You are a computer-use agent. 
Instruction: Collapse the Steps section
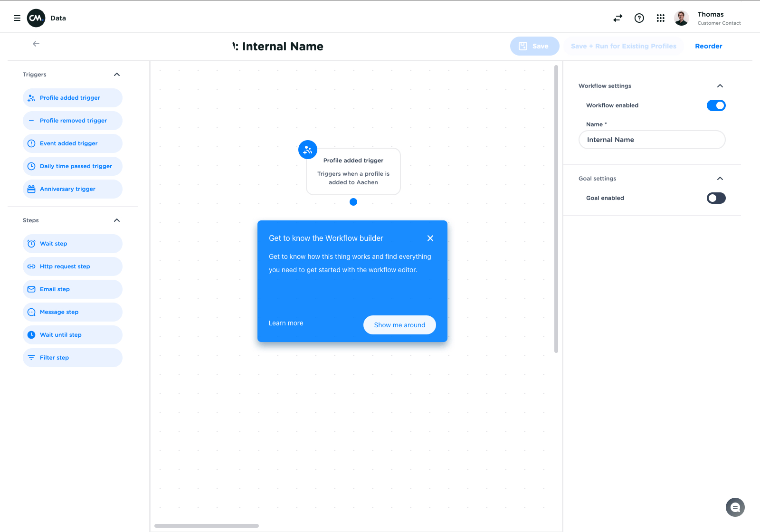(117, 220)
